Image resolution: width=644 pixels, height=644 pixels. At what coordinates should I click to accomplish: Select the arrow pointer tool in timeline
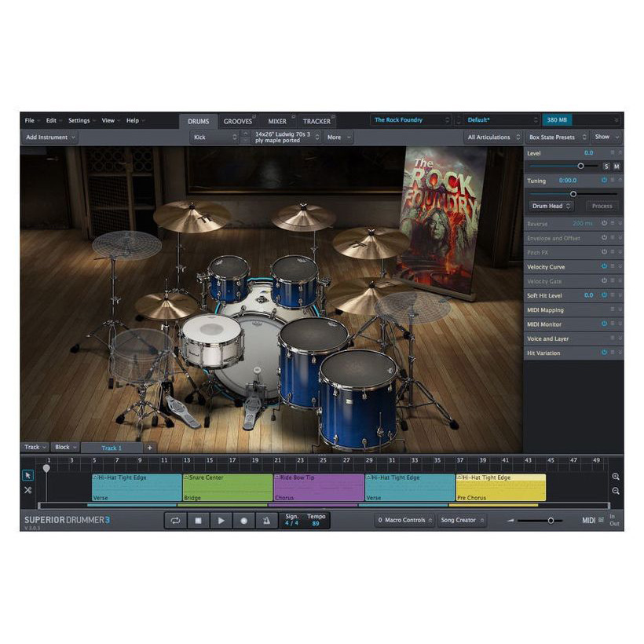[x=28, y=475]
